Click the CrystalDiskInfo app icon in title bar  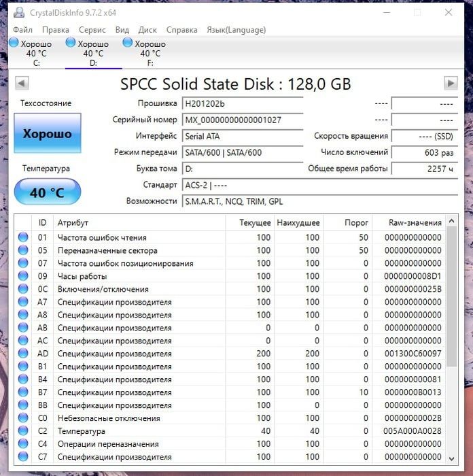click(19, 12)
